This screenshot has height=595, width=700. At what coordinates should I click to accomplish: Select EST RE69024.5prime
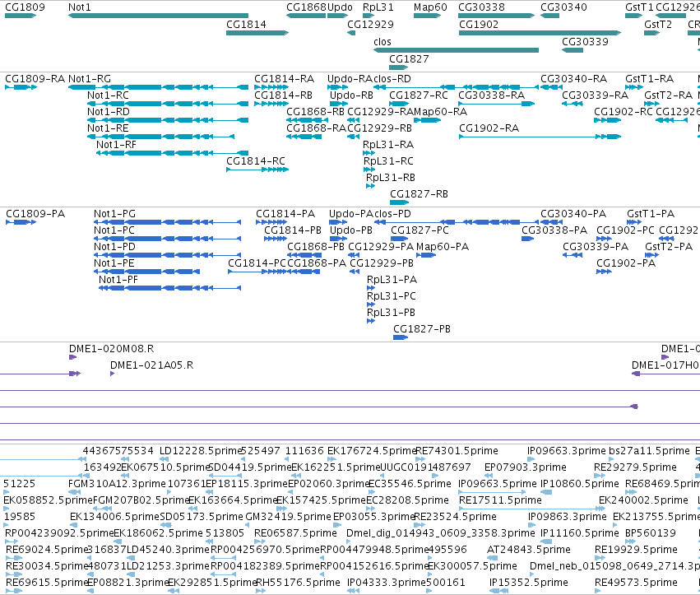point(14,558)
